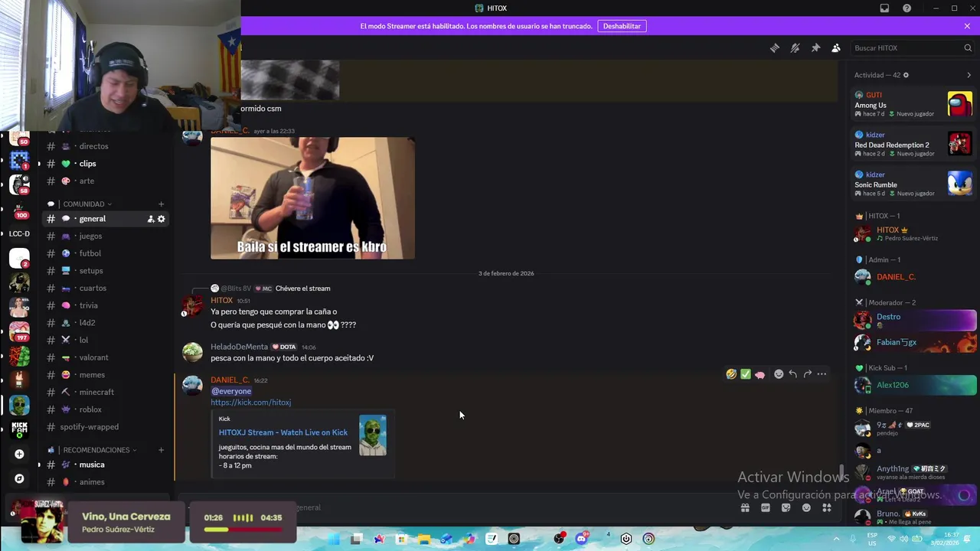This screenshot has height=551, width=980.
Task: Switch to the valorant channel
Action: 106,357
